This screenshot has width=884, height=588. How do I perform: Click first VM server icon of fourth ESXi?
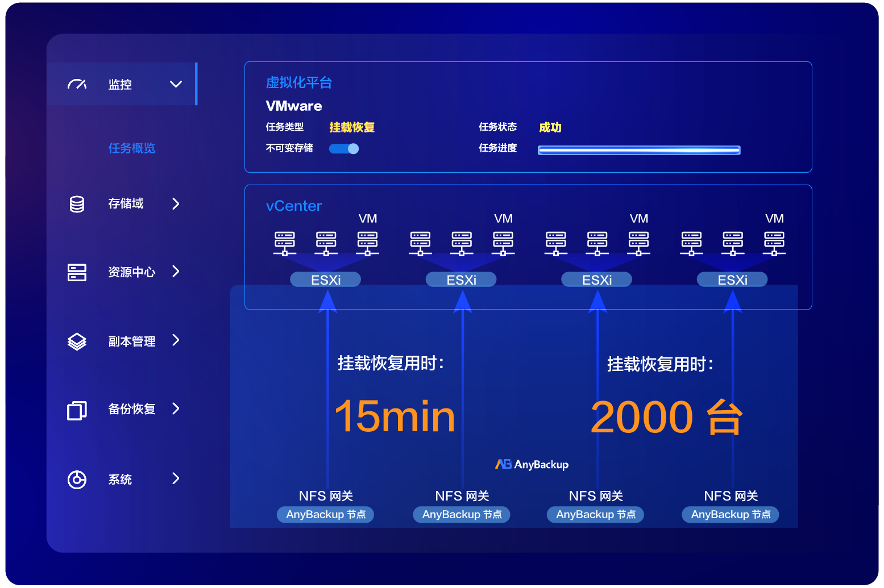(691, 243)
